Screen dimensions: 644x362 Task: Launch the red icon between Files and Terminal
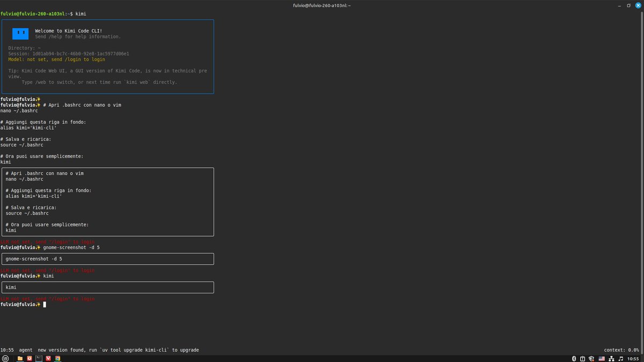[30, 358]
